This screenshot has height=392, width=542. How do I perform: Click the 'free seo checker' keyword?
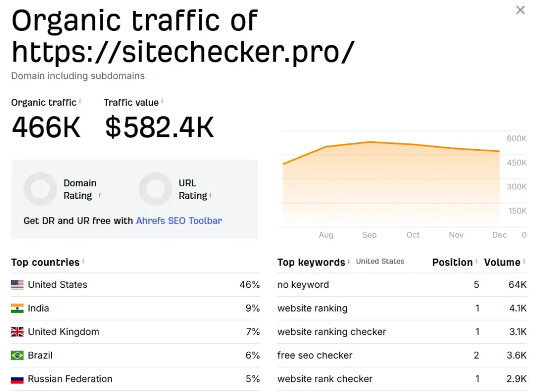tap(315, 355)
